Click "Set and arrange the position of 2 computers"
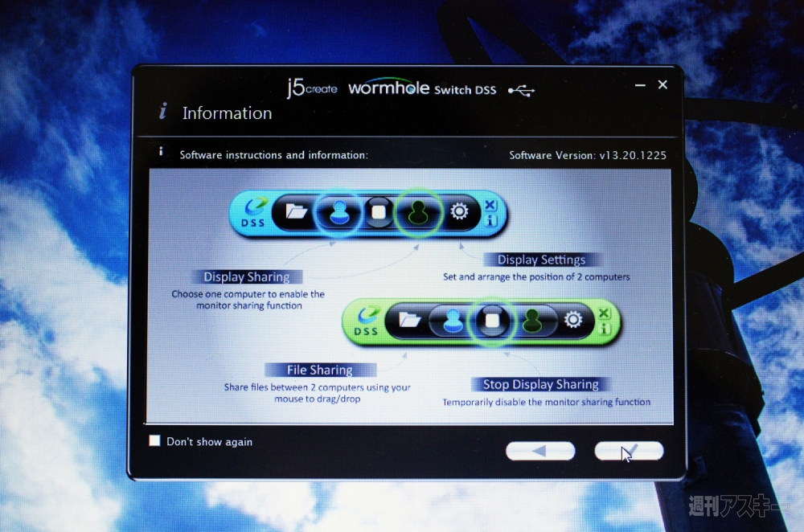This screenshot has height=532, width=804. [536, 276]
